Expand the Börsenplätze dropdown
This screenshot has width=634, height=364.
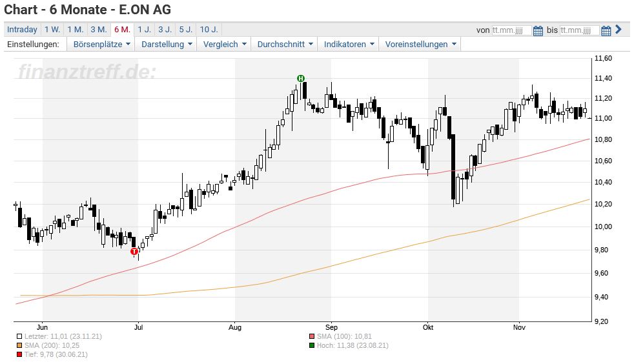tap(101, 44)
